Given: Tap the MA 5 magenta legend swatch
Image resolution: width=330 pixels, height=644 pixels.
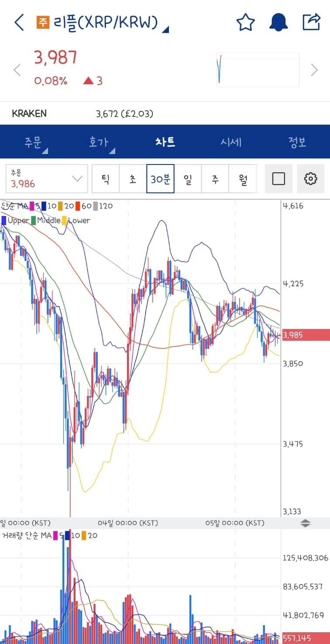Looking at the screenshot, I should [31, 206].
